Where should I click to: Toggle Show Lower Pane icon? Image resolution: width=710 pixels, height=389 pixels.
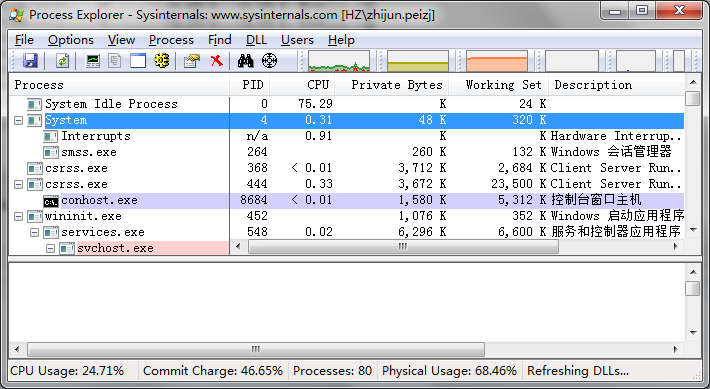[138, 60]
